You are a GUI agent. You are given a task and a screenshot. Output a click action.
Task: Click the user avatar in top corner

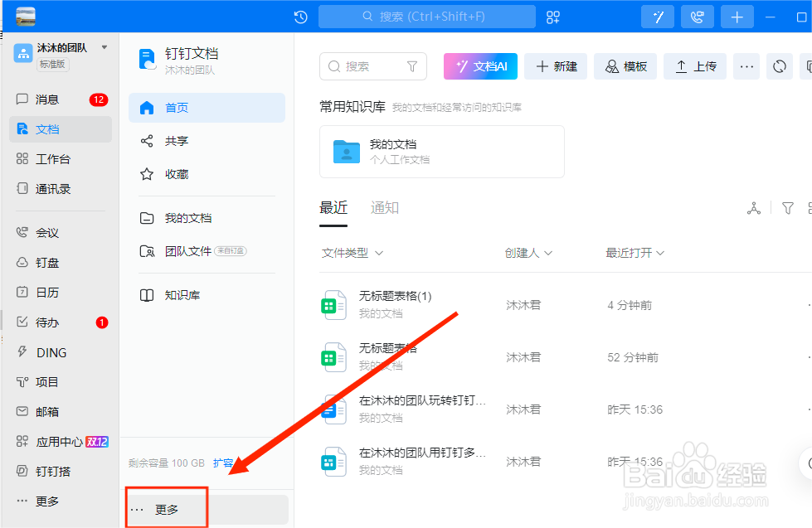[26, 17]
